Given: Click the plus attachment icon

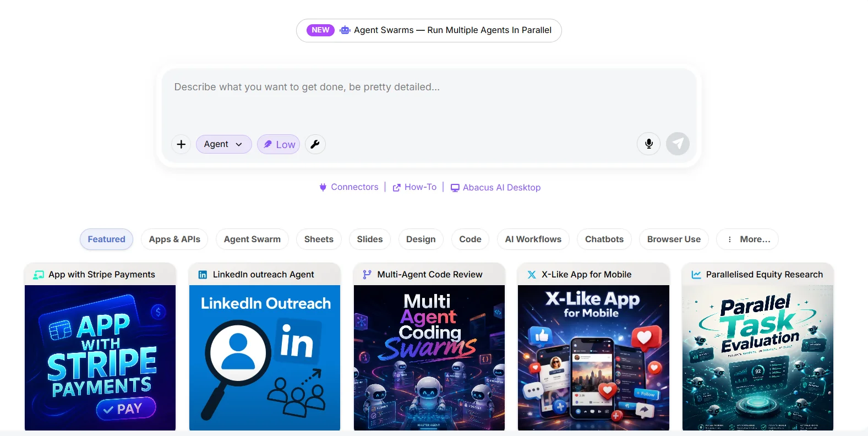Looking at the screenshot, I should point(181,144).
